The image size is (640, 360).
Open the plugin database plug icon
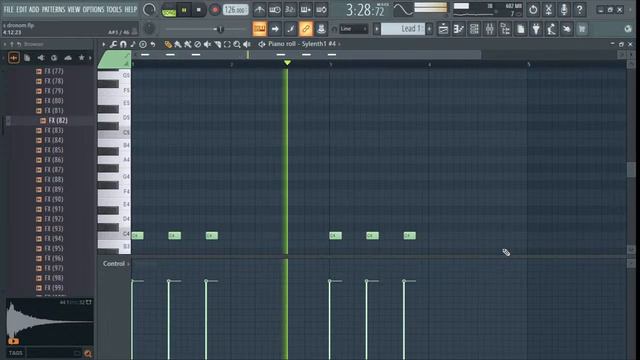point(536,29)
